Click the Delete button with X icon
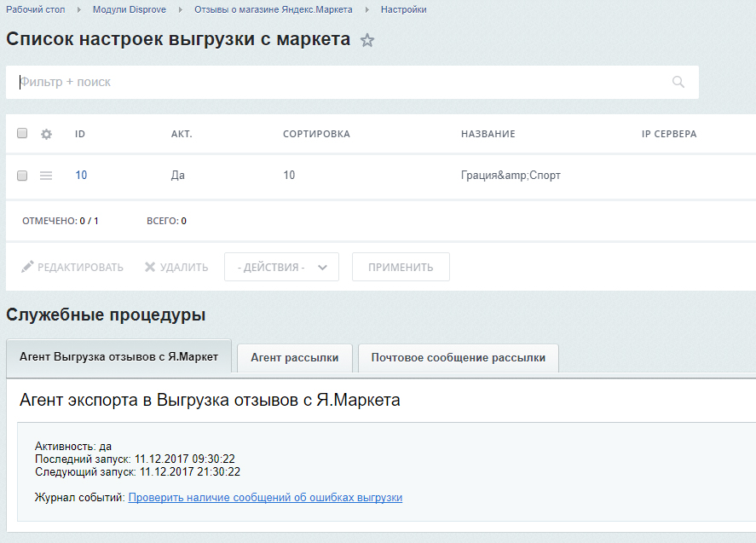 176,267
